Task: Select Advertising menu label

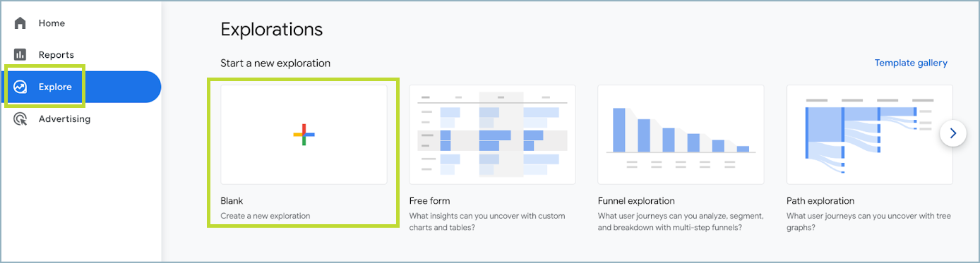Action: (x=64, y=119)
